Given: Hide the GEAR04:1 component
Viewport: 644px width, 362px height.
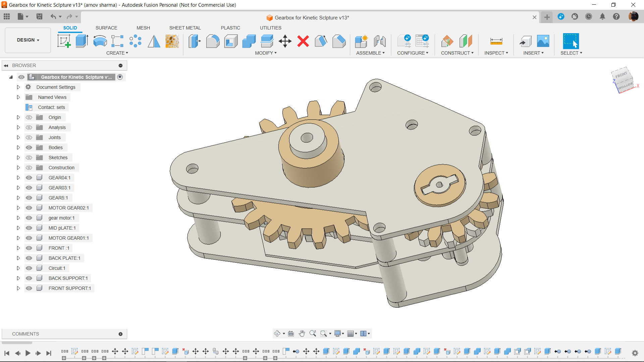Looking at the screenshot, I should 29,178.
